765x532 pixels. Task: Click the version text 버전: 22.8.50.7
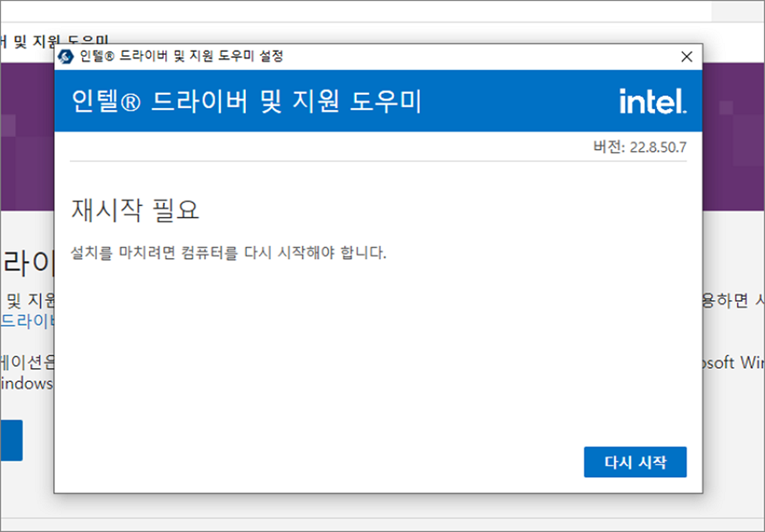coord(640,148)
